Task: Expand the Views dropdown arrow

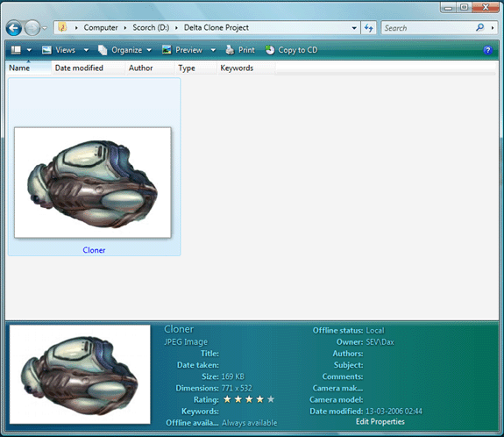Action: [x=86, y=50]
